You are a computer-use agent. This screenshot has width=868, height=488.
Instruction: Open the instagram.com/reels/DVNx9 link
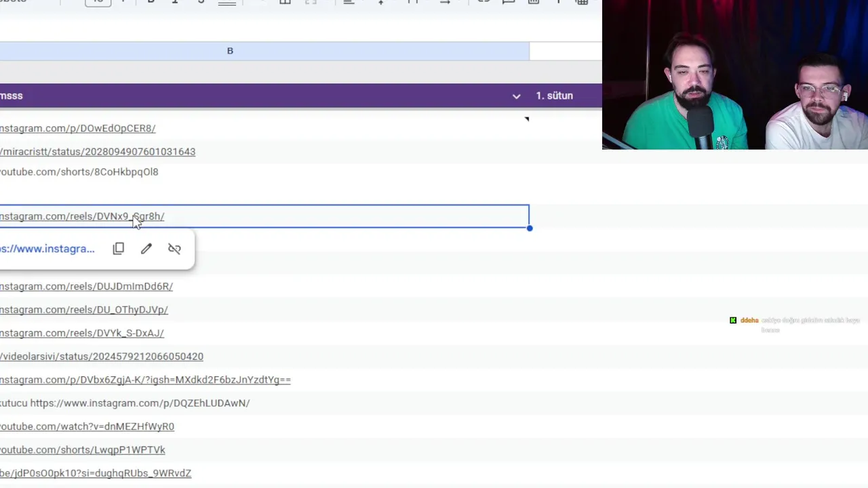[x=82, y=216]
